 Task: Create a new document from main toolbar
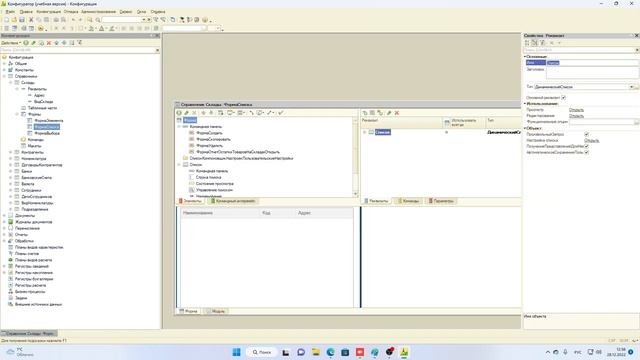point(7,20)
